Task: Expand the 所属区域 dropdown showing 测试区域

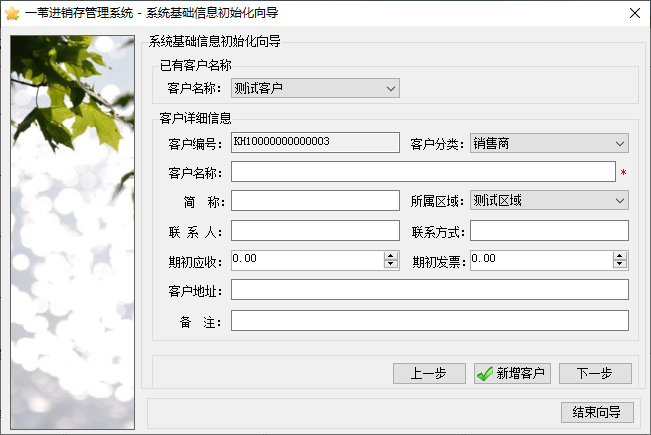Action: point(549,200)
